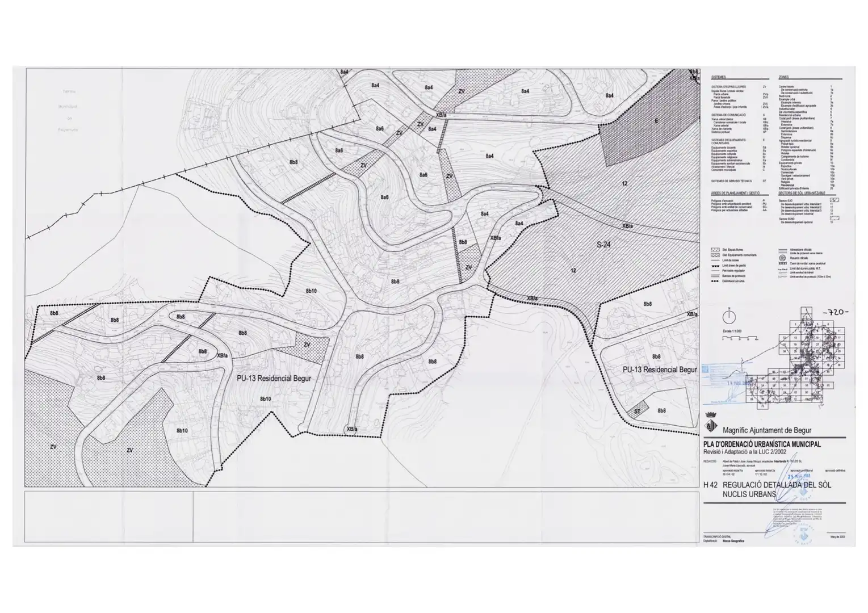The width and height of the screenshot is (868, 613).
Task: Click the Magnífic Ajuntament de Begur title
Action: coord(767,430)
